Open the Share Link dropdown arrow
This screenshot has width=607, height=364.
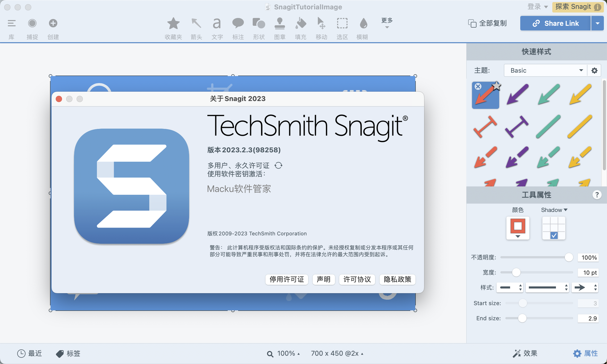(598, 23)
